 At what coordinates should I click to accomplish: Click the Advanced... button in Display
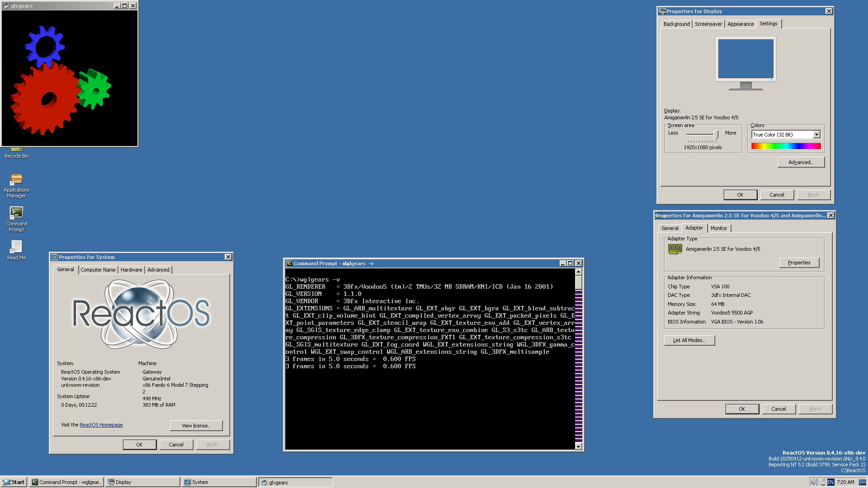pyautogui.click(x=801, y=162)
